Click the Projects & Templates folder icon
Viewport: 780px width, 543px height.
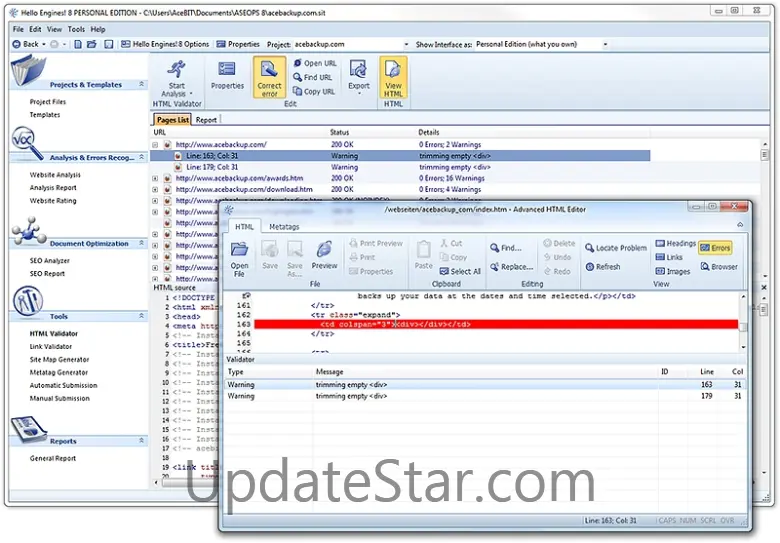[28, 71]
